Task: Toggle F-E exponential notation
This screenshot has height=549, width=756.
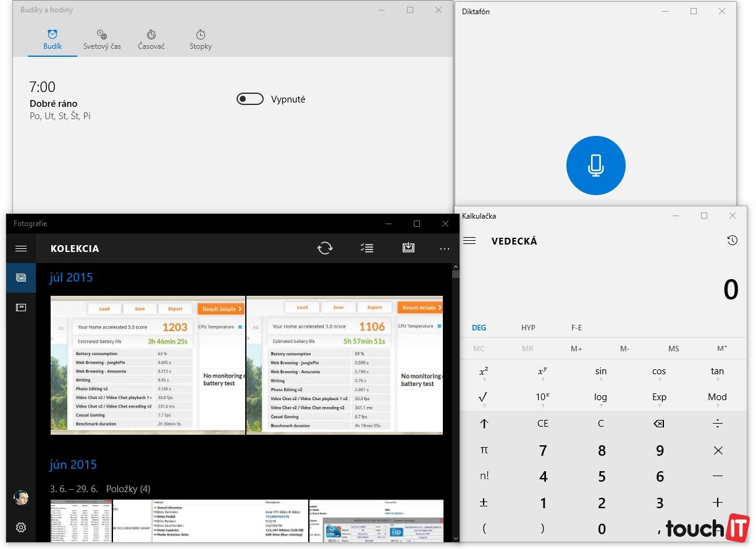Action: pos(576,328)
